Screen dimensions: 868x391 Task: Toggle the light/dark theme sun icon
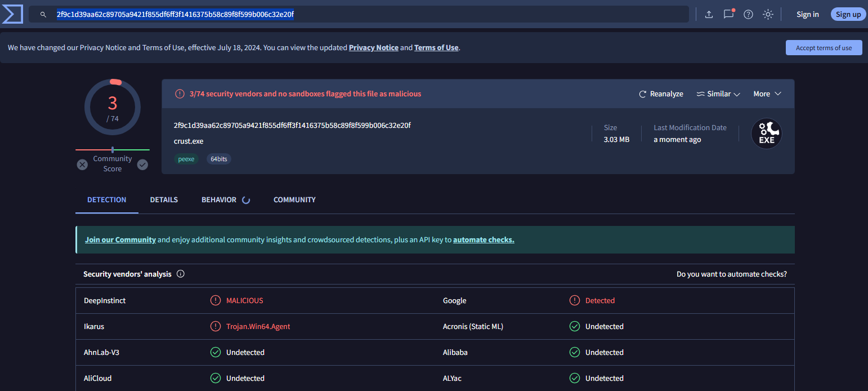pyautogui.click(x=768, y=15)
